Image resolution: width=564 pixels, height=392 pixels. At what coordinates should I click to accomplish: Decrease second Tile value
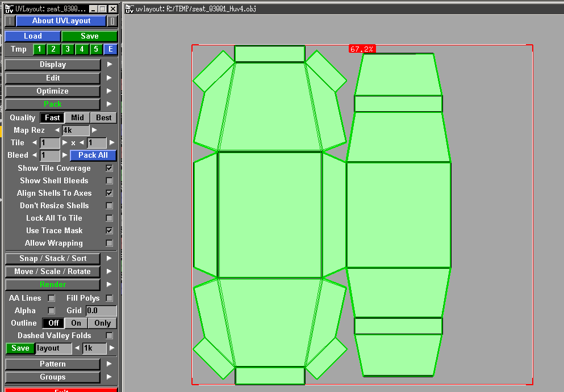[x=82, y=142]
